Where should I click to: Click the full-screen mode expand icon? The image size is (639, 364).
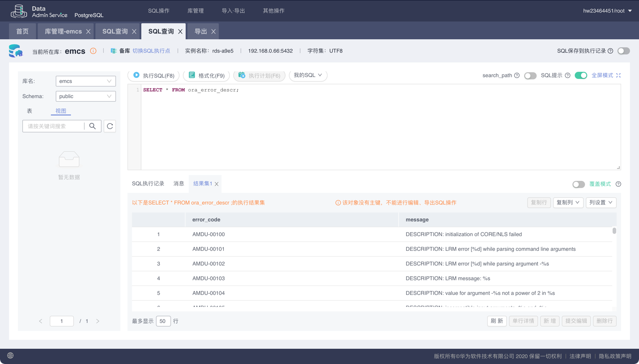click(x=619, y=75)
